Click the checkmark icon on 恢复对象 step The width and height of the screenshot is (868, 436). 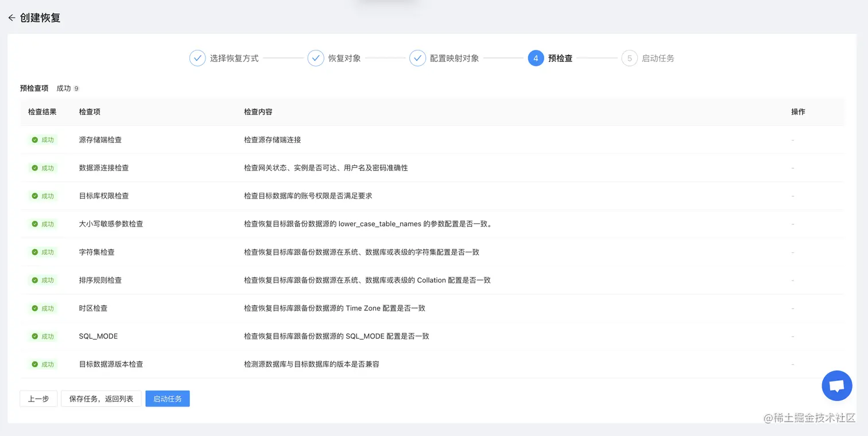[316, 58]
